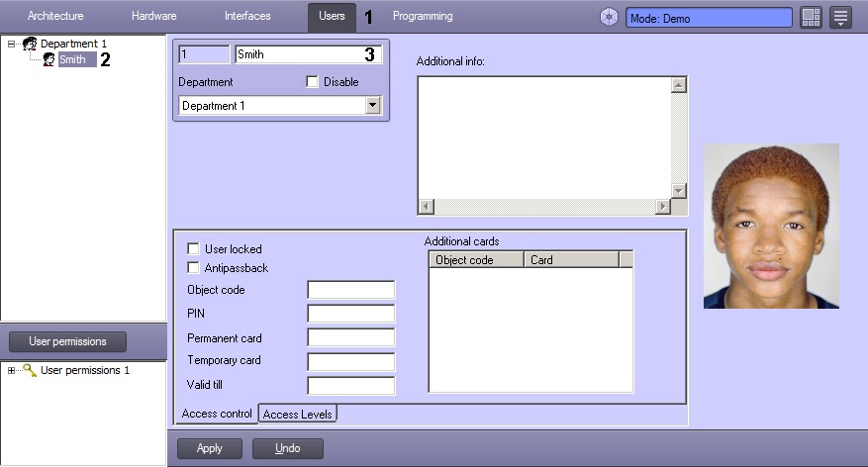Select Smith in the department tree

[77, 59]
